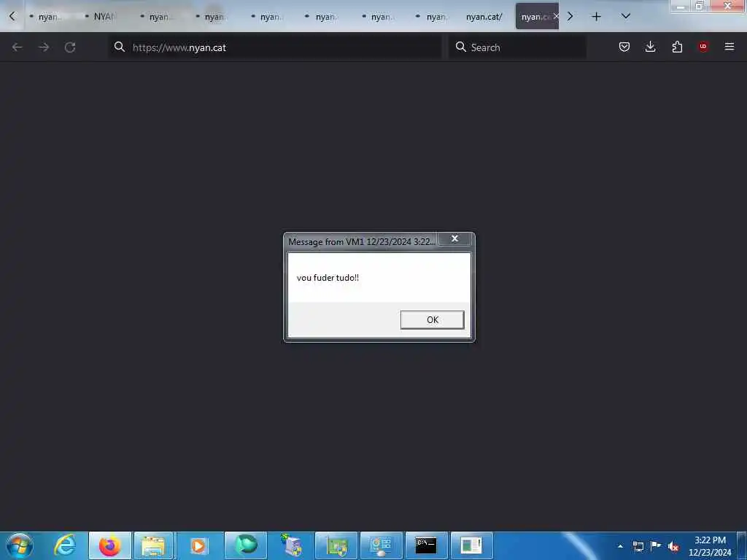Image resolution: width=747 pixels, height=560 pixels.
Task: Click the muted volume tray icon
Action: [x=673, y=547]
